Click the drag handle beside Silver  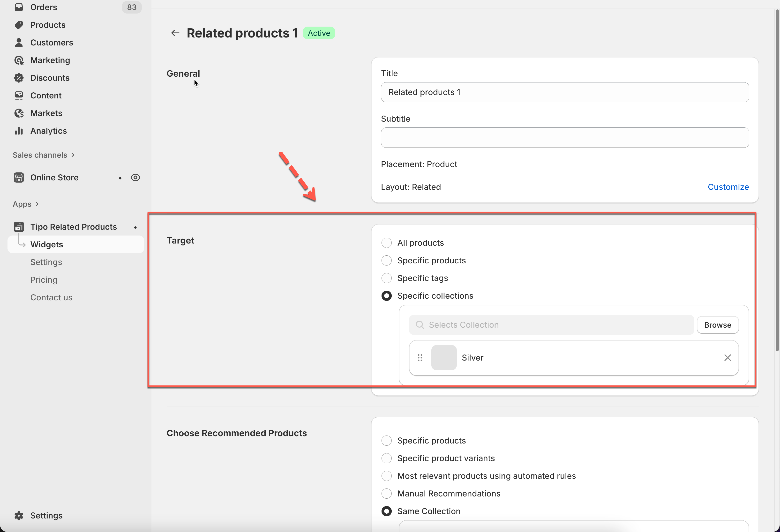(420, 358)
